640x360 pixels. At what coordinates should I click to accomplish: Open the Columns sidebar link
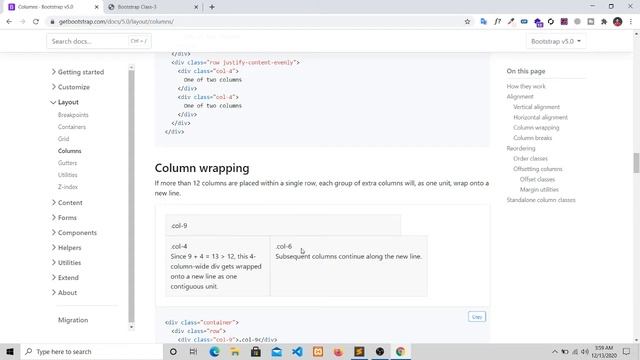pyautogui.click(x=69, y=151)
